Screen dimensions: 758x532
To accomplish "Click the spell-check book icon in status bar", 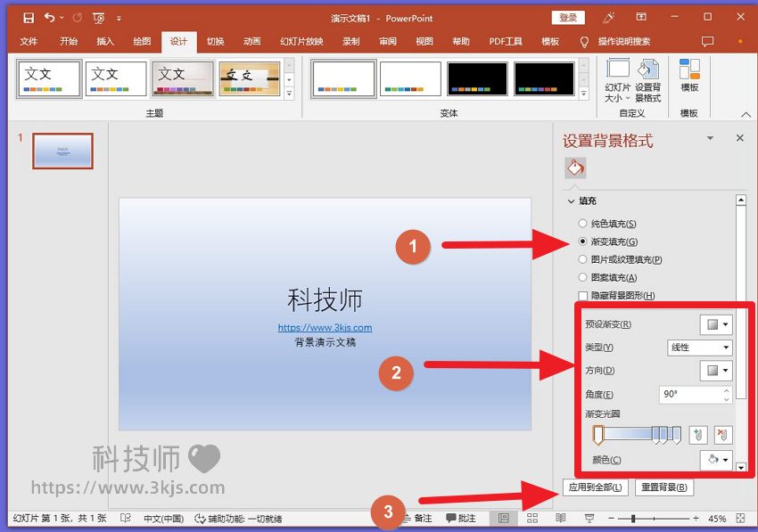I will [x=125, y=519].
